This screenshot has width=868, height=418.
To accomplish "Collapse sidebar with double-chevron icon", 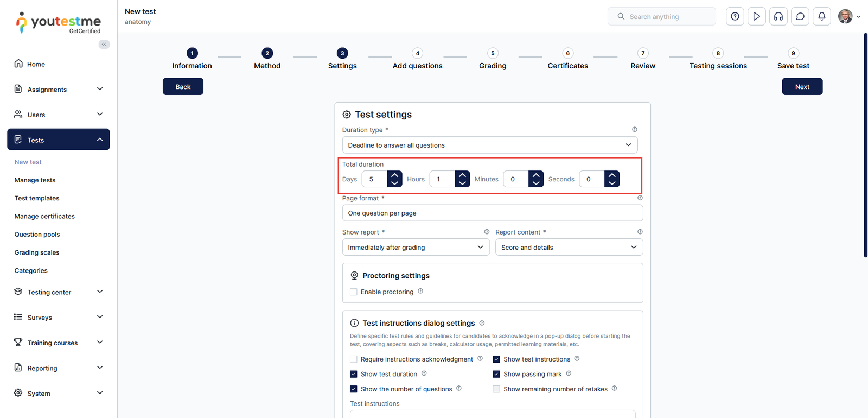I will [104, 45].
